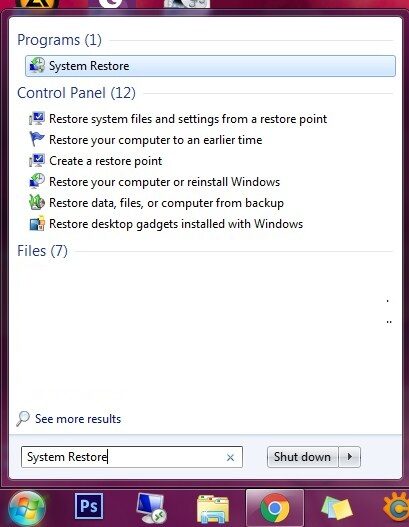Launch Photoshop from the taskbar
This screenshot has width=409, height=527.
click(89, 506)
